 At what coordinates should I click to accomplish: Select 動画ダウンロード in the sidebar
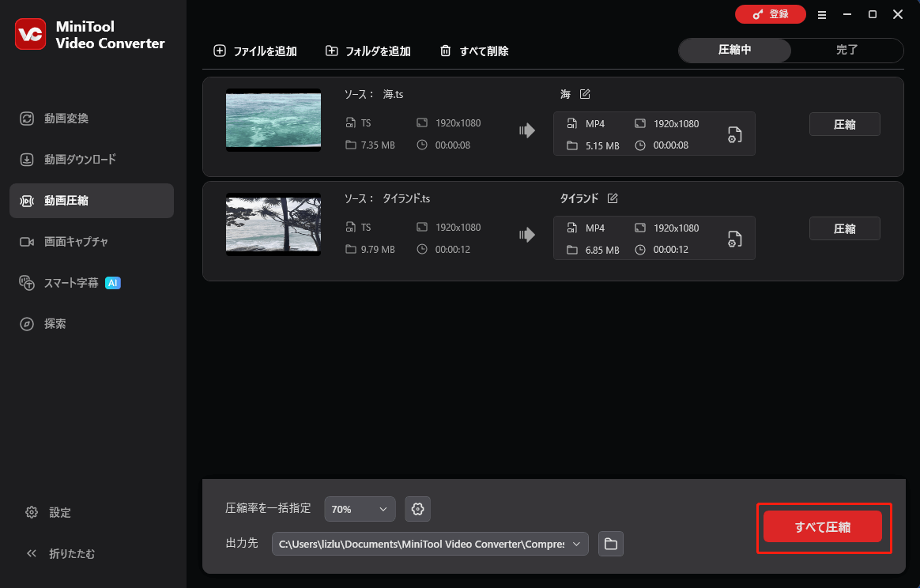pyautogui.click(x=70, y=159)
